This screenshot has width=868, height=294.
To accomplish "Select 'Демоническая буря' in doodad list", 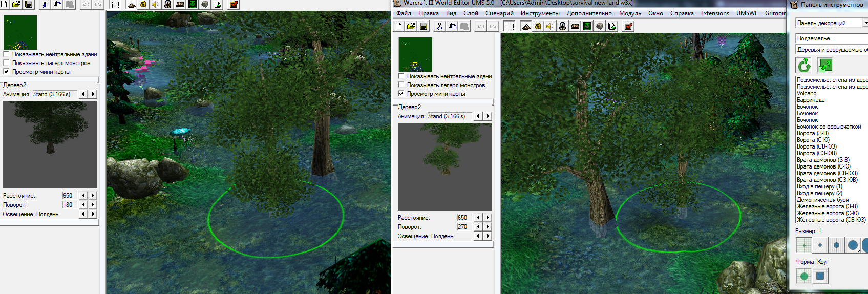I will [822, 200].
